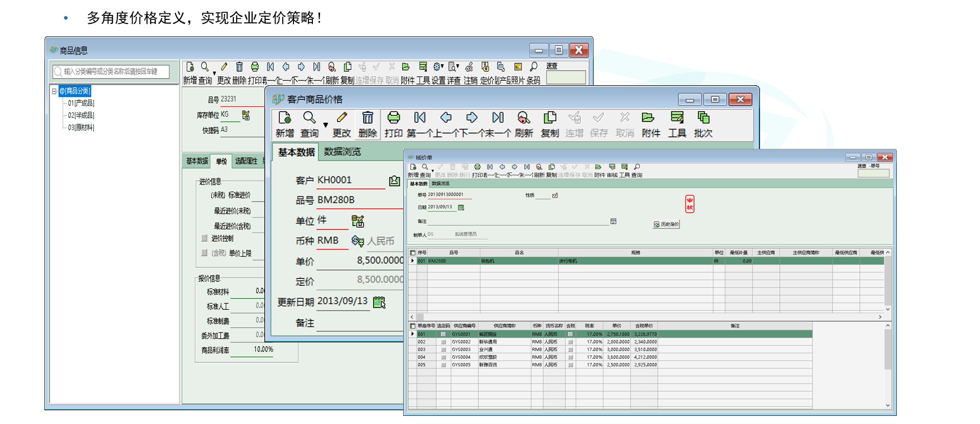Viewport: 980px width, 424px height.
Task: Open the calendar picker beside 更新日期
Action: (379, 302)
